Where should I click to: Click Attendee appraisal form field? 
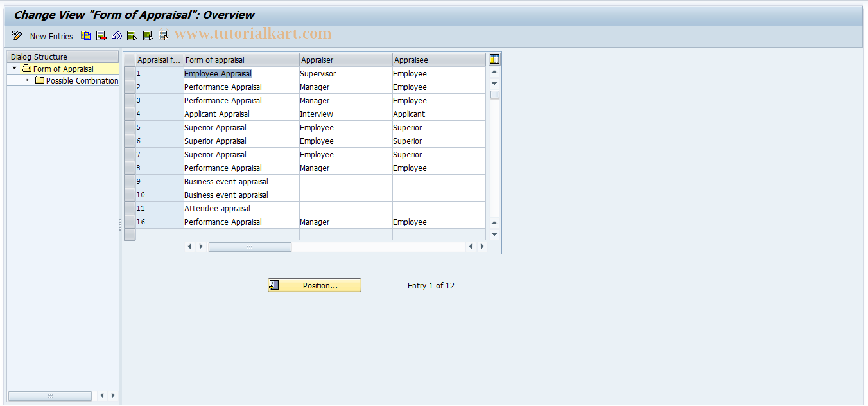(241, 208)
